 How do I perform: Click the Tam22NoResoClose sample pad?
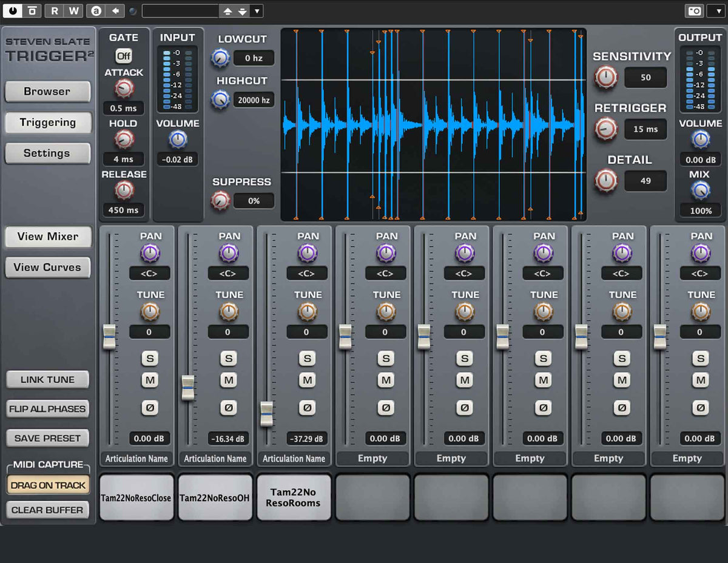136,497
